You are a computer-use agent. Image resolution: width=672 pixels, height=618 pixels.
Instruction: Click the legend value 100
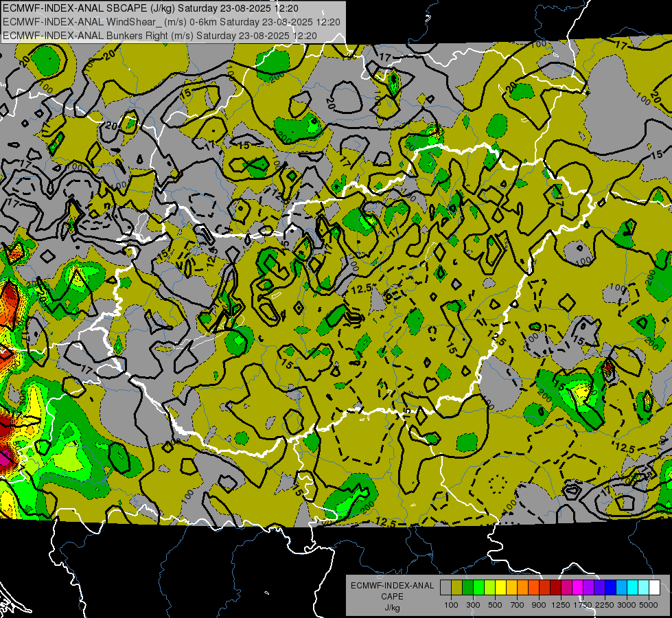point(451,605)
